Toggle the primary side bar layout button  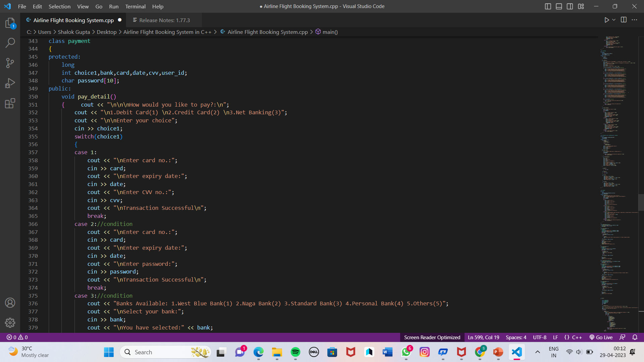pos(548,6)
